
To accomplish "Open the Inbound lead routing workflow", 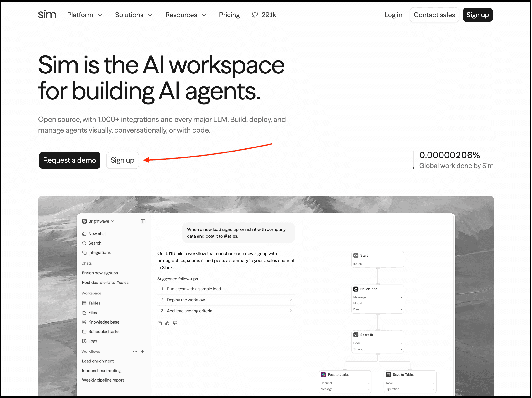I will point(101,371).
